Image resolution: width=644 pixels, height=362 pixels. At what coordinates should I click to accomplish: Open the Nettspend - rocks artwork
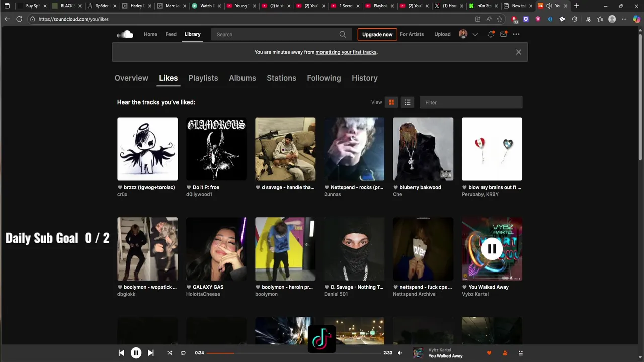(354, 149)
